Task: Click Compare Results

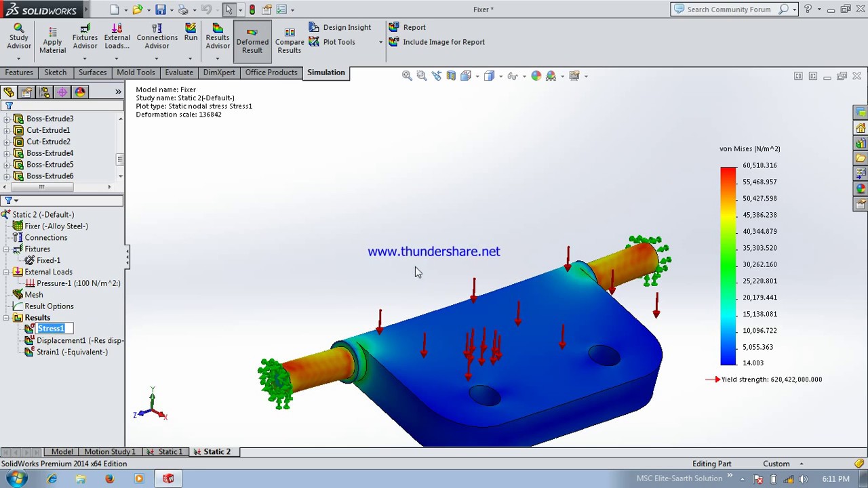Action: (290, 41)
